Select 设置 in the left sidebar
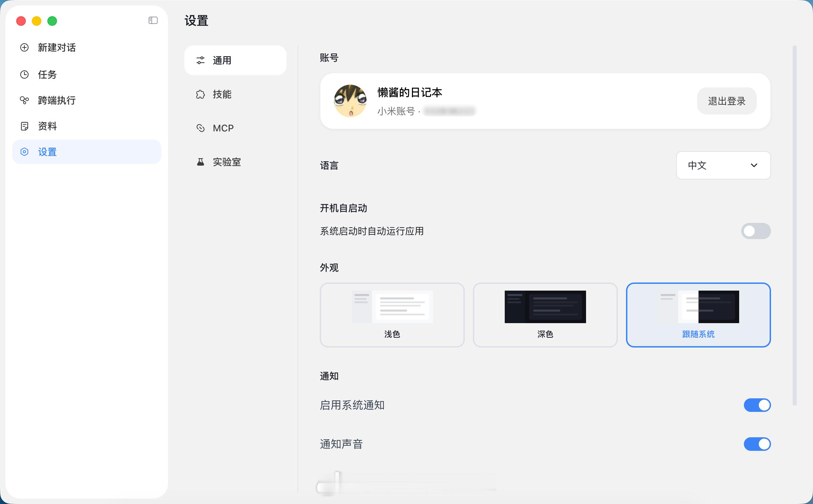The image size is (813, 504). 87,152
